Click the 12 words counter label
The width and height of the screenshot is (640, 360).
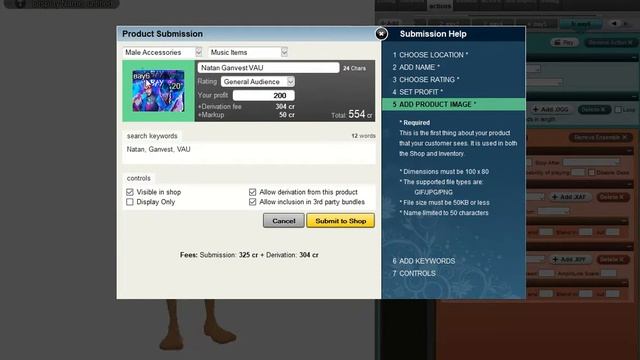363,136
